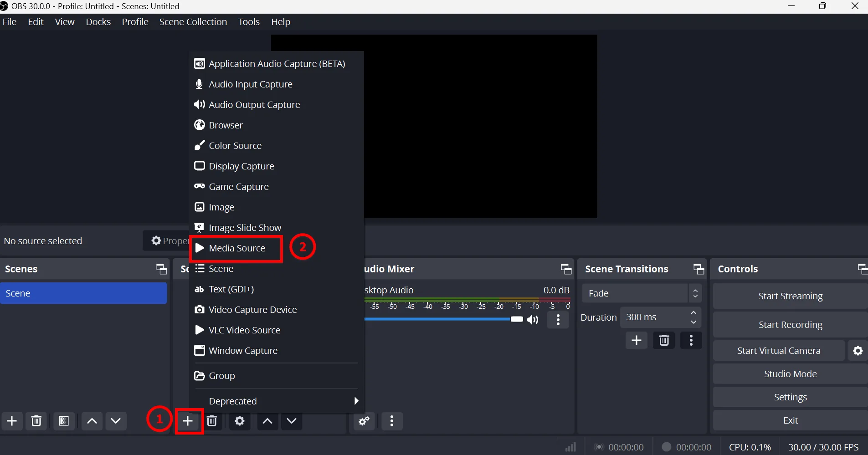868x455 pixels.
Task: Open scene filters icon
Action: point(64,421)
